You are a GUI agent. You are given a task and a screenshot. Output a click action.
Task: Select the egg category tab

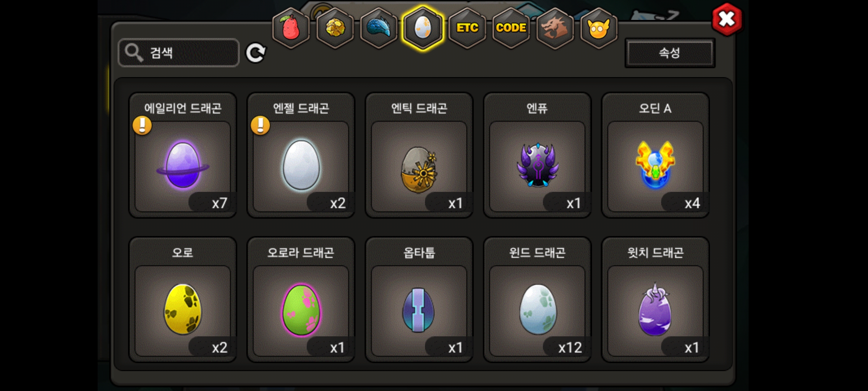point(423,28)
